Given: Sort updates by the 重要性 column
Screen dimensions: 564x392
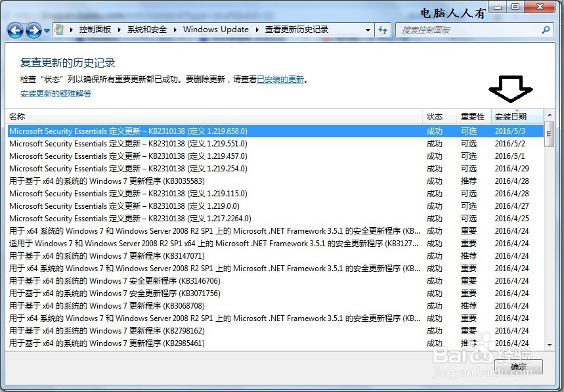Looking at the screenshot, I should (x=471, y=116).
